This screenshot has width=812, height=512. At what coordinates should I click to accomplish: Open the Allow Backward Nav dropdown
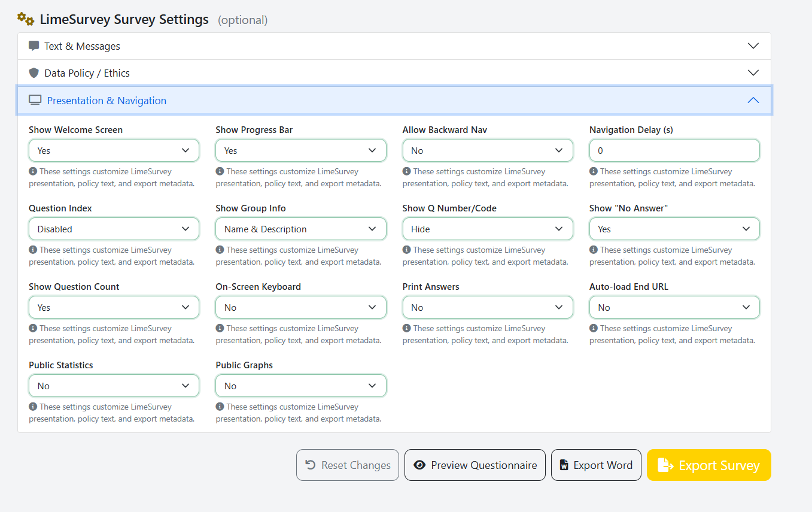[x=488, y=150]
